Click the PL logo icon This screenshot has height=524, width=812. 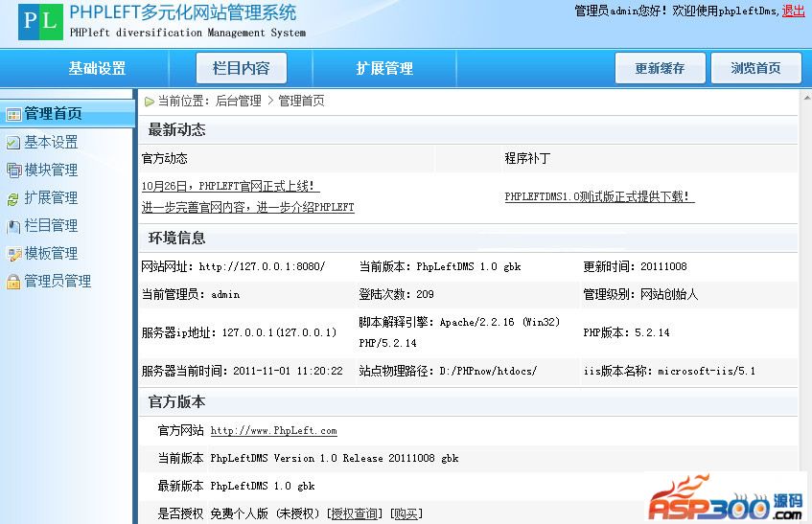[x=40, y=21]
